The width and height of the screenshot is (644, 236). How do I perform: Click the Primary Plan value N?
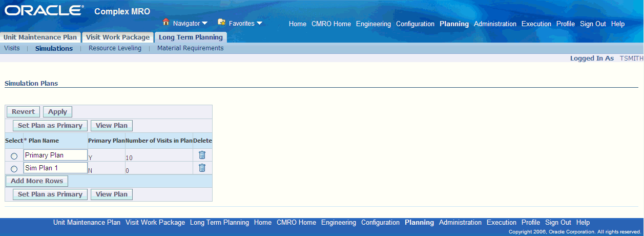[90, 170]
